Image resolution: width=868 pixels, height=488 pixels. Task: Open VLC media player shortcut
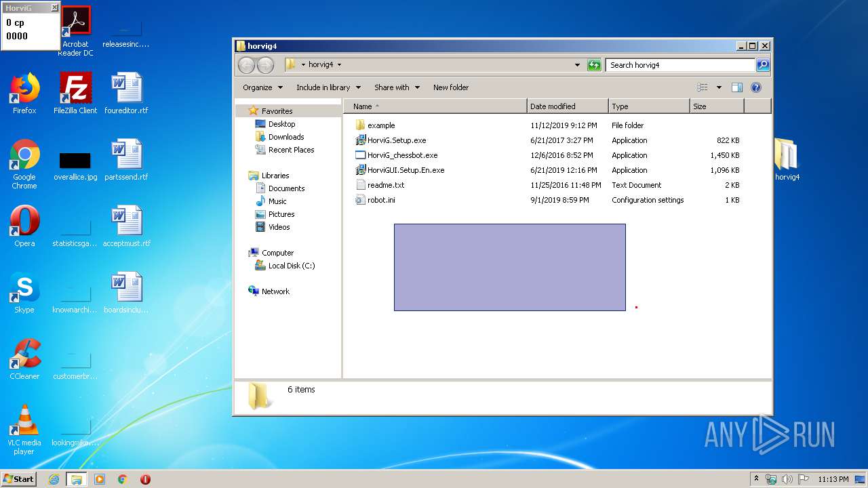pyautogui.click(x=24, y=430)
